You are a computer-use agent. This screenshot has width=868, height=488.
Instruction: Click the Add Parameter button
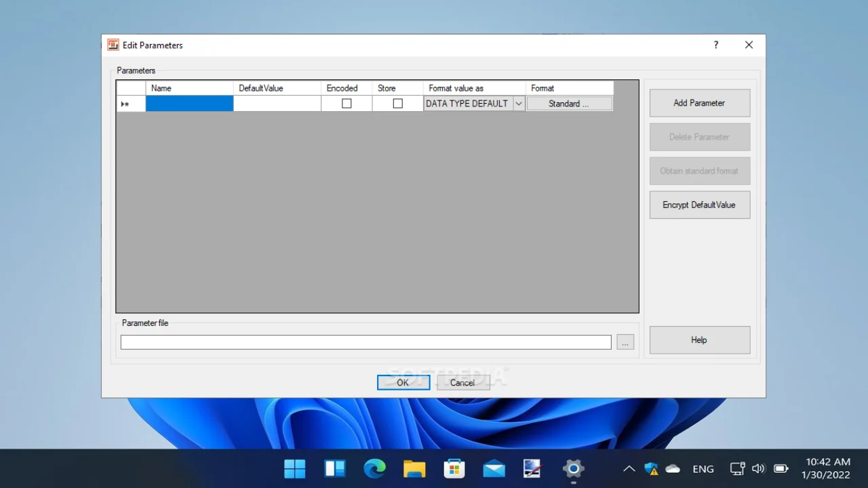click(x=699, y=103)
